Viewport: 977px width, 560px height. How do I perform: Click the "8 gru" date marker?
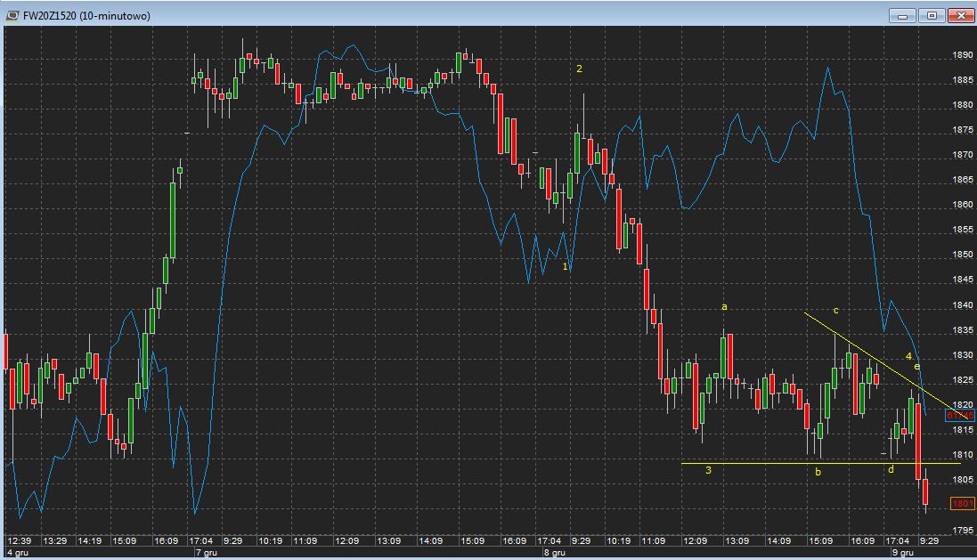pos(554,552)
